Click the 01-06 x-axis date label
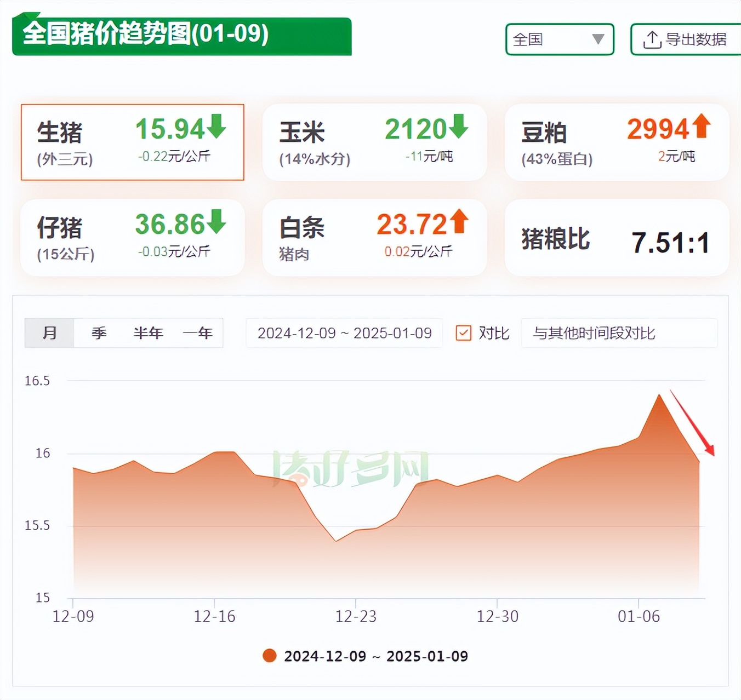Viewport: 741px width, 700px height. click(639, 617)
